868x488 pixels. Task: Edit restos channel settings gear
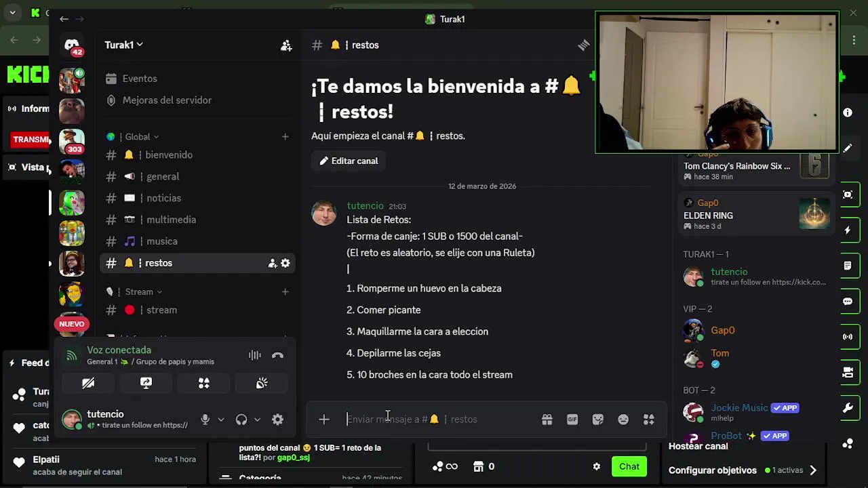[x=285, y=263]
